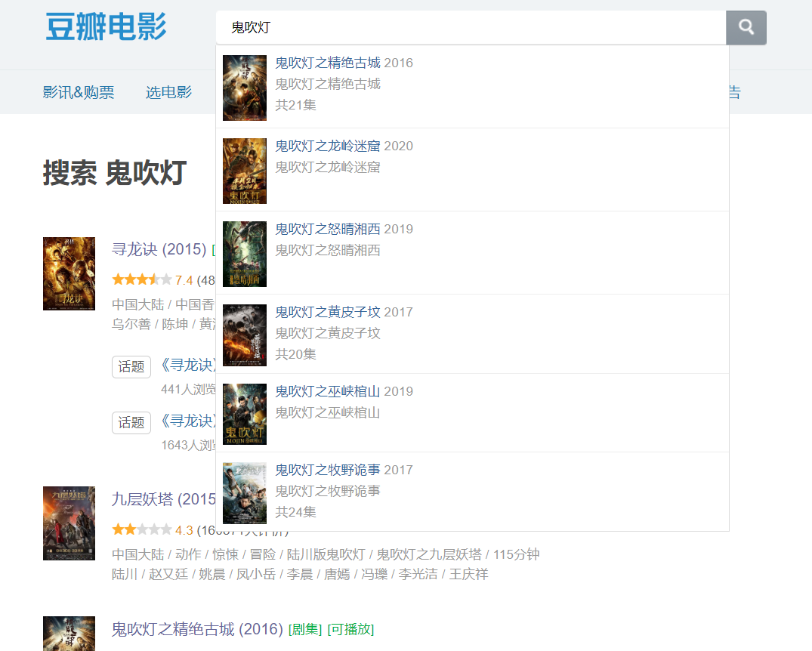
Task: Click the 共20集 episode count text
Action: pos(295,354)
